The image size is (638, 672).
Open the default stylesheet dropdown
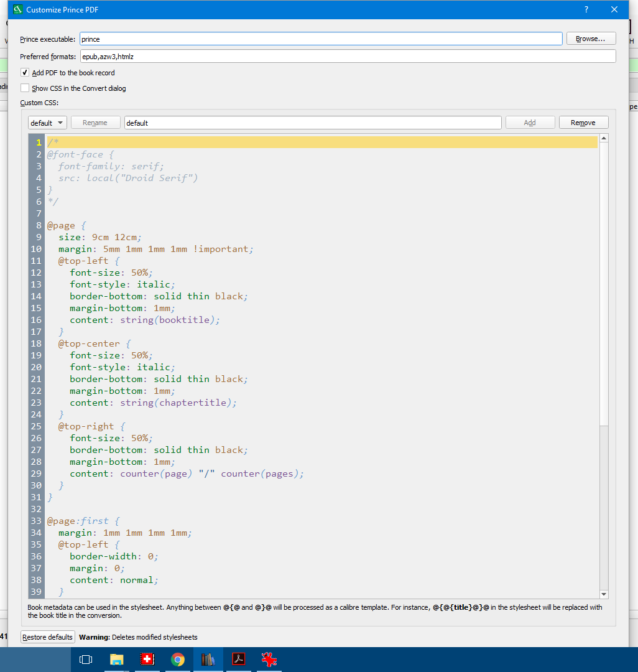click(47, 123)
